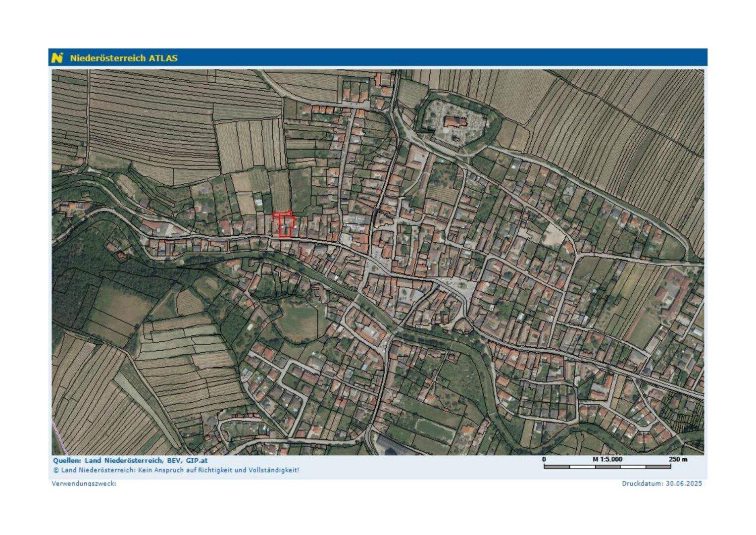The image size is (756, 535).
Task: Click the 250 m scale bar label
Action: [678, 459]
